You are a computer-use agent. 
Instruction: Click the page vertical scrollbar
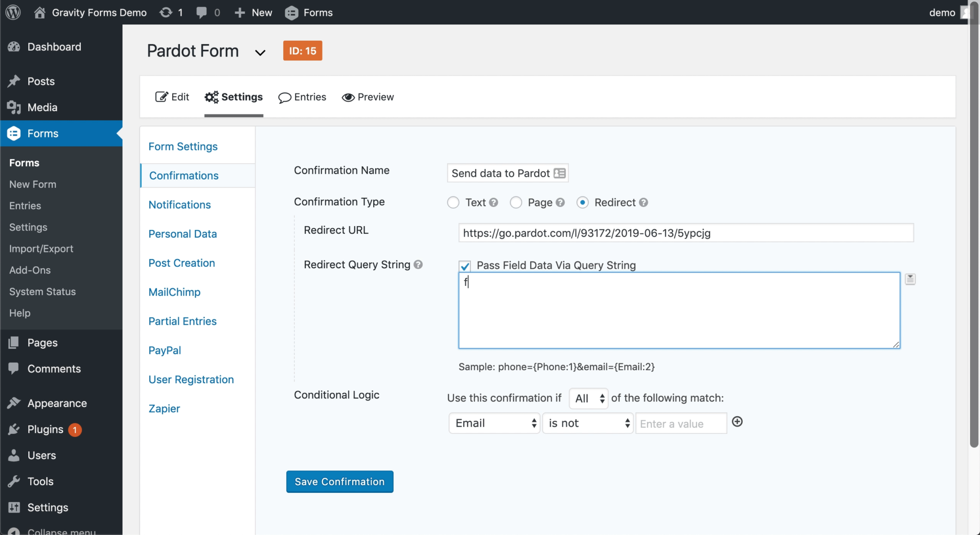click(x=974, y=225)
